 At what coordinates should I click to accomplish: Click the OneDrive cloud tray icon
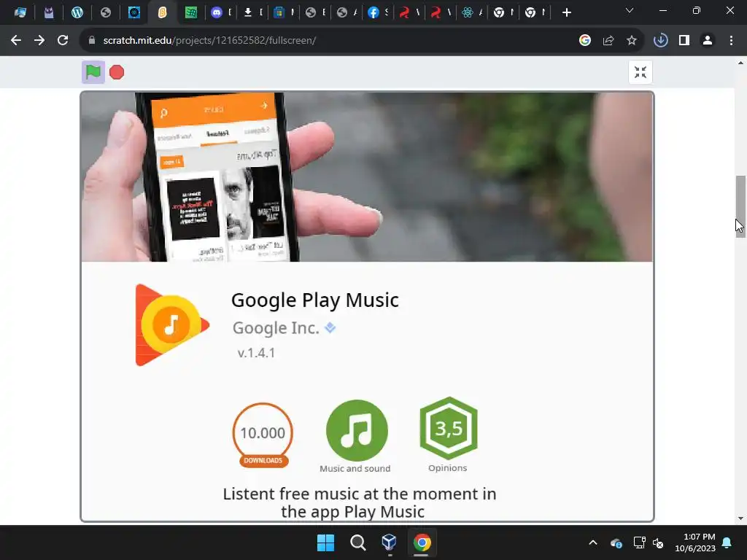tap(616, 542)
